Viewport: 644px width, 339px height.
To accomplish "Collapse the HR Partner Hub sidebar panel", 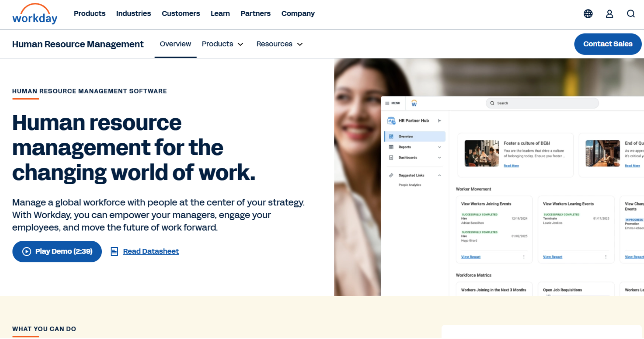I will [x=440, y=120].
